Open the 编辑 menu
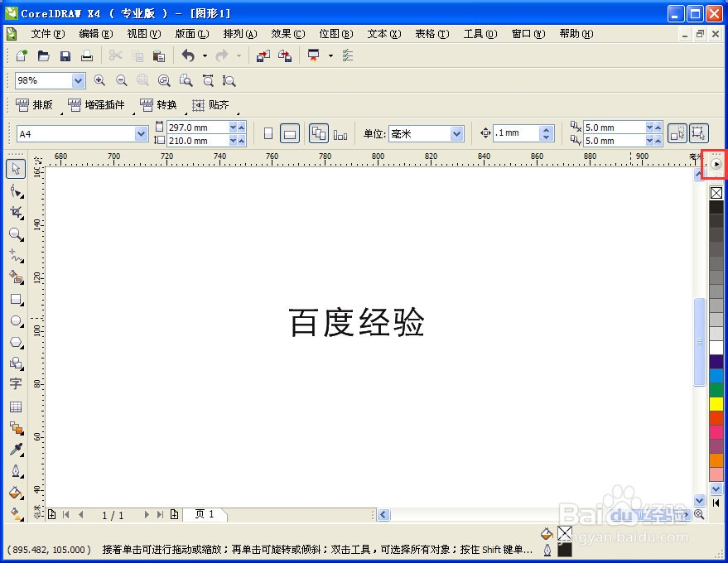The width and height of the screenshot is (728, 563). click(95, 34)
